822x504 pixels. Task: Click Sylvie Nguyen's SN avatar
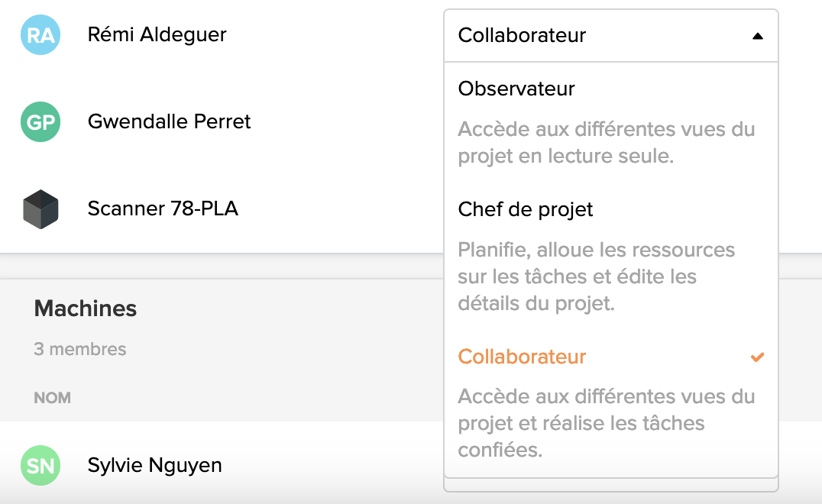point(40,465)
